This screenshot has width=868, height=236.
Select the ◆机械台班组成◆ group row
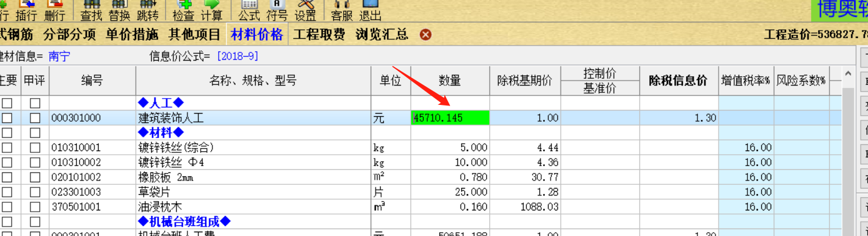click(184, 222)
